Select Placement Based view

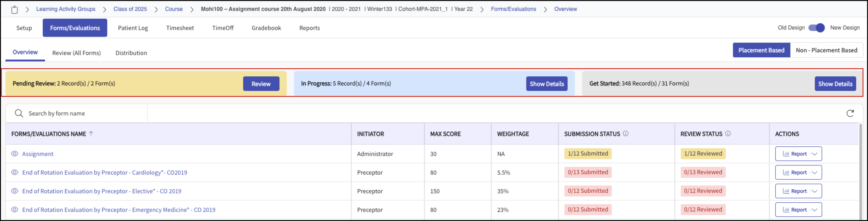[x=761, y=50]
